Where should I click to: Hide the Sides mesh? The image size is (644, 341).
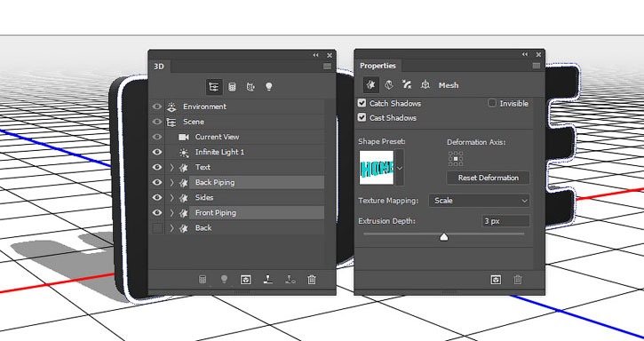coord(157,198)
